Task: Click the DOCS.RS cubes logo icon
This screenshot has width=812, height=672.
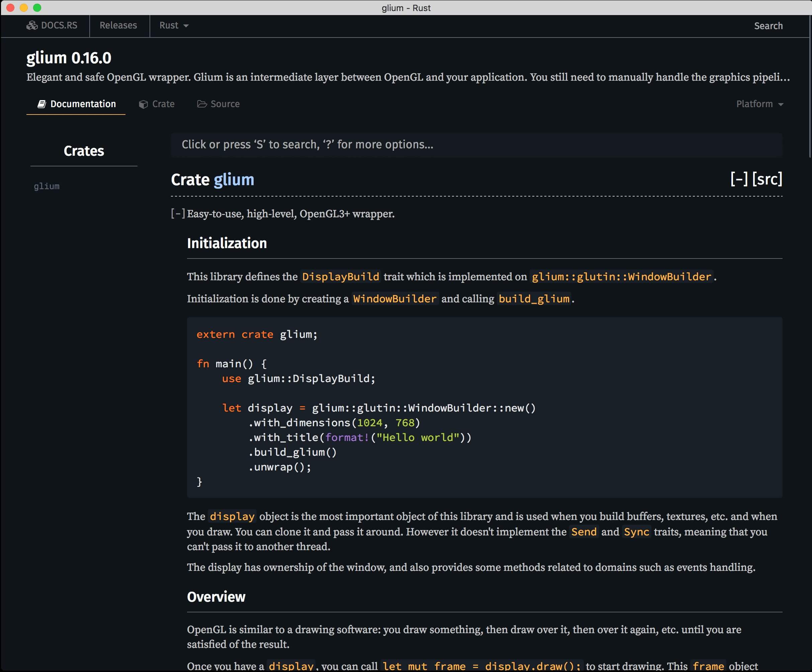Action: (32, 25)
